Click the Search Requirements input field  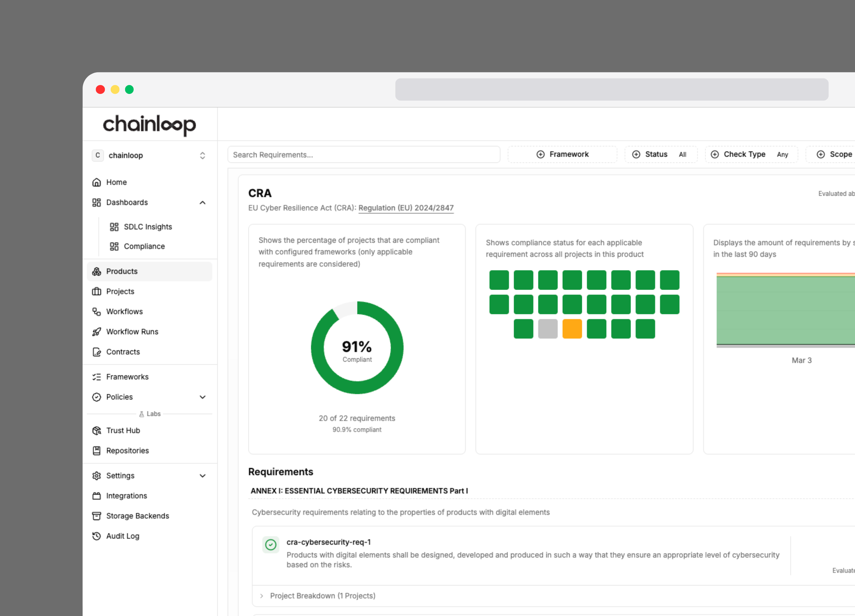pyautogui.click(x=363, y=155)
